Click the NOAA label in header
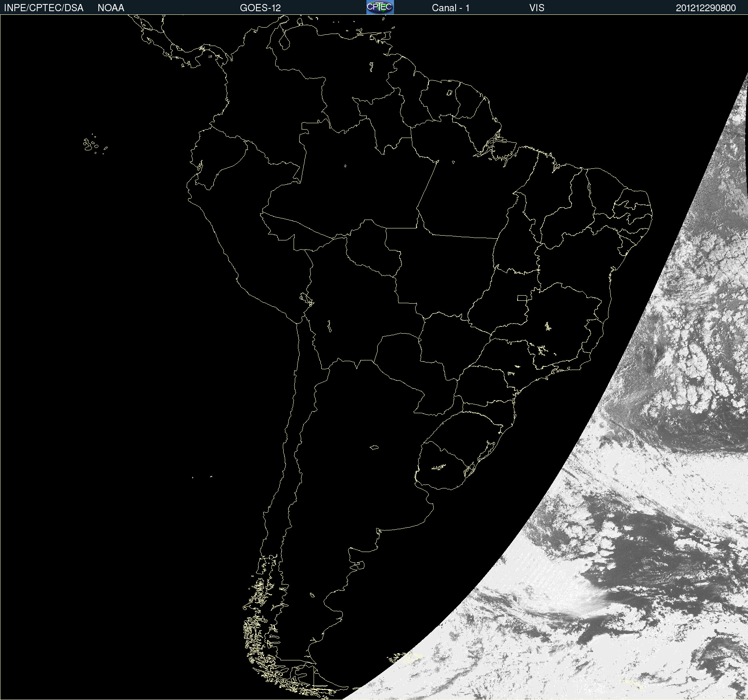Image resolution: width=748 pixels, height=700 pixels. pos(111,8)
